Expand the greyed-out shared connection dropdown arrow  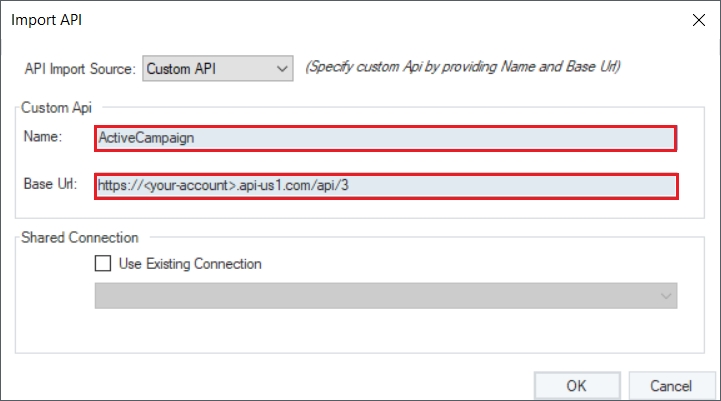coord(666,296)
